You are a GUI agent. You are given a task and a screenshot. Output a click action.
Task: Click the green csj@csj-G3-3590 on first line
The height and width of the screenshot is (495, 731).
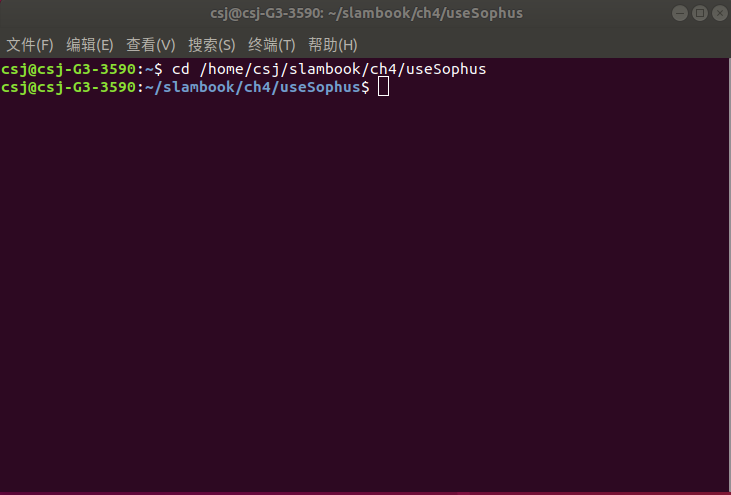[68, 69]
